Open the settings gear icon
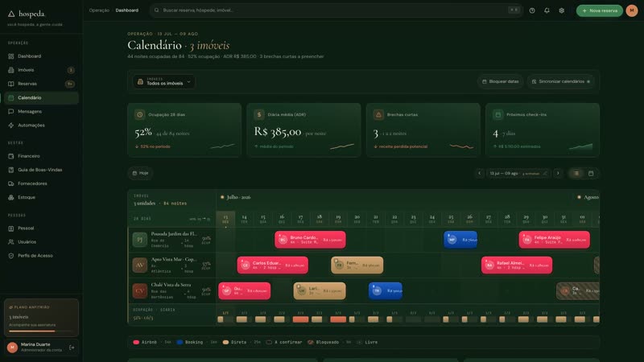 [561, 10]
